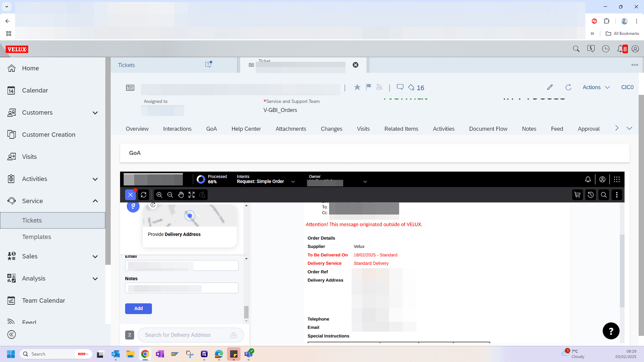
Task: Open the Actions dropdown
Action: point(596,87)
